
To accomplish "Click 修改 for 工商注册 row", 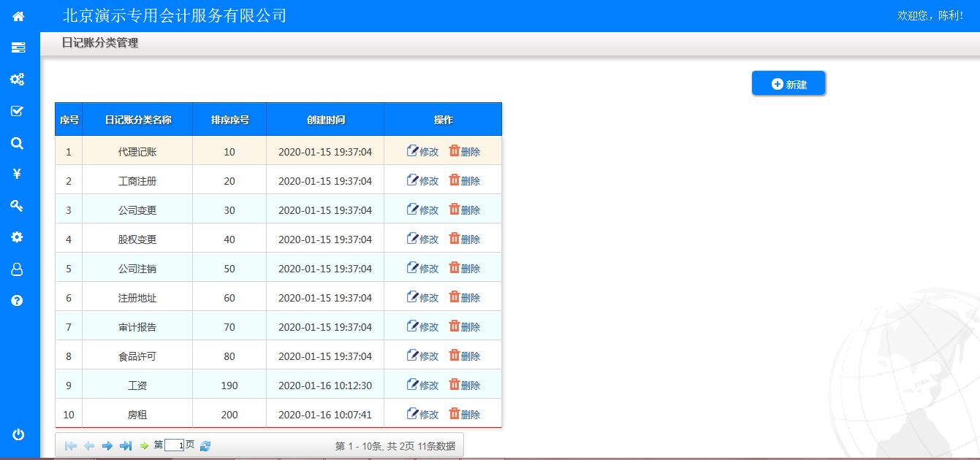I will click(423, 180).
